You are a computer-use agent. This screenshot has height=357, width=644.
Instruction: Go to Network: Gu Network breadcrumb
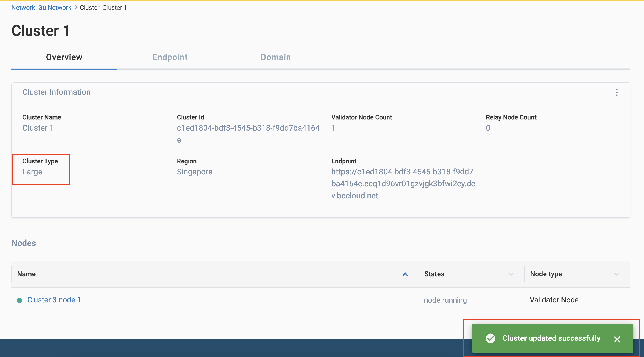pyautogui.click(x=41, y=7)
